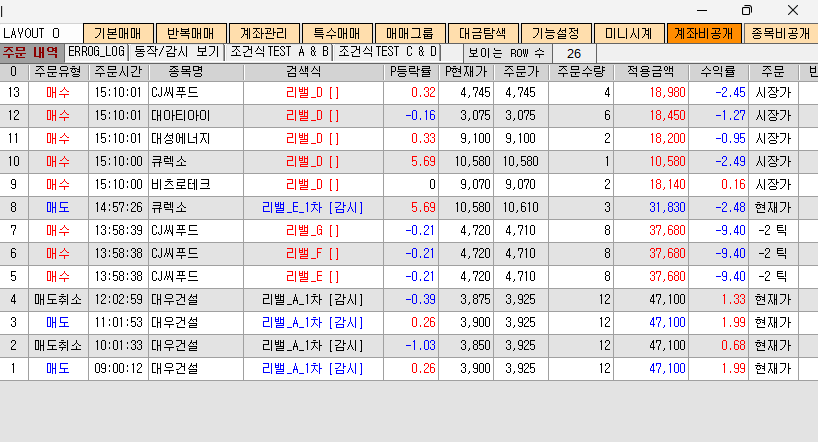Click the 적용금액 column header
This screenshot has width=818, height=442.
651,72
